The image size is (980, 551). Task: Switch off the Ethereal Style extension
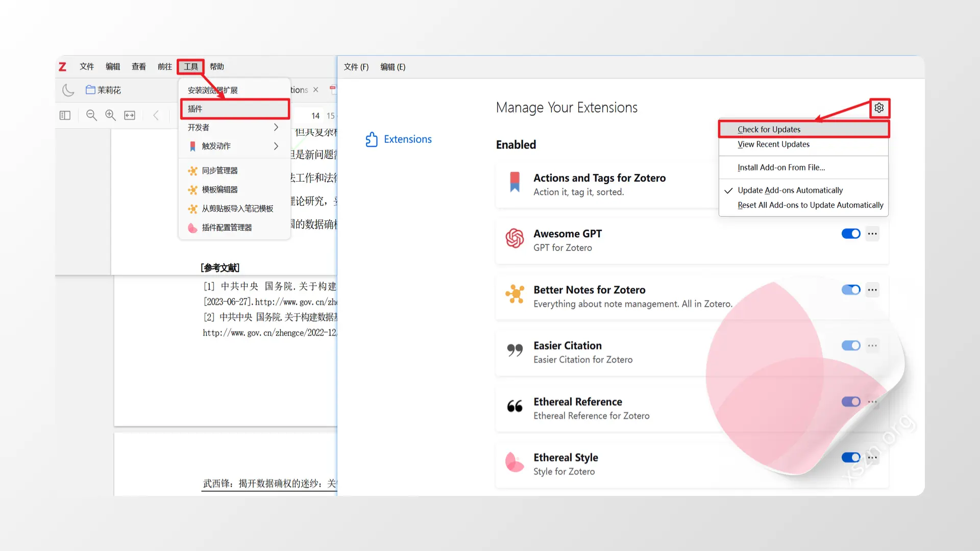(851, 457)
